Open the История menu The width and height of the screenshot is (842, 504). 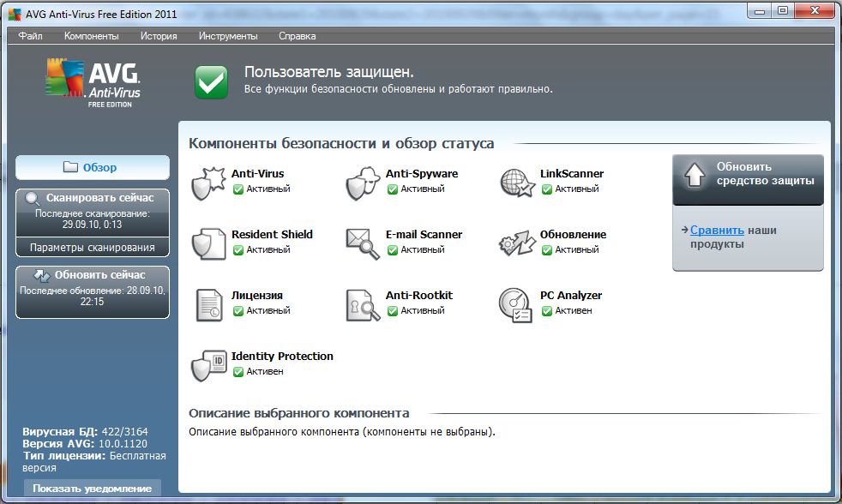159,36
